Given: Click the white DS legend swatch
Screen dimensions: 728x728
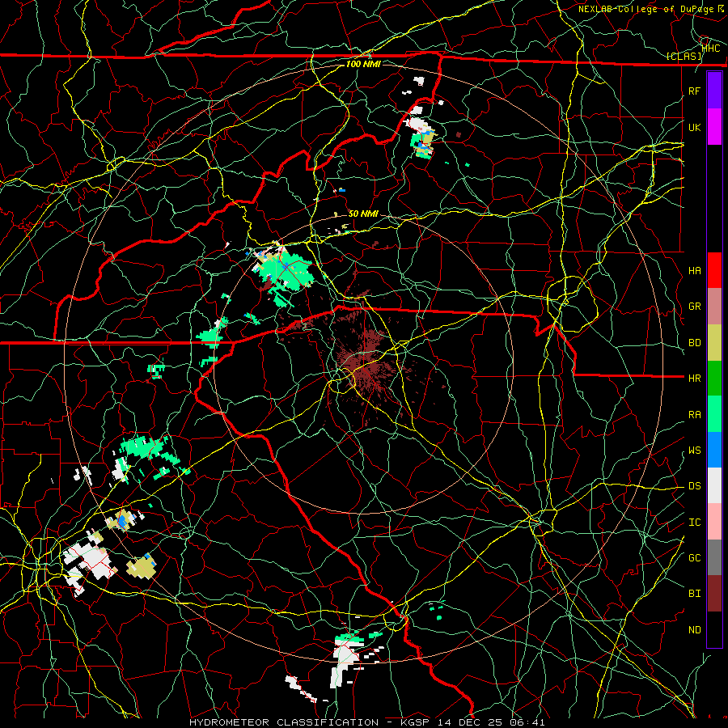Looking at the screenshot, I should click(714, 485).
